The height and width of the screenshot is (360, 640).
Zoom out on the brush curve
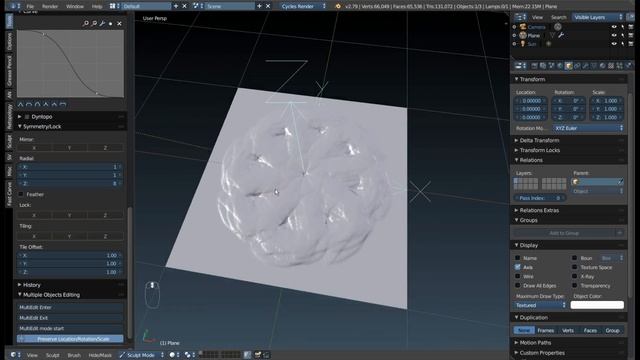tap(94, 24)
